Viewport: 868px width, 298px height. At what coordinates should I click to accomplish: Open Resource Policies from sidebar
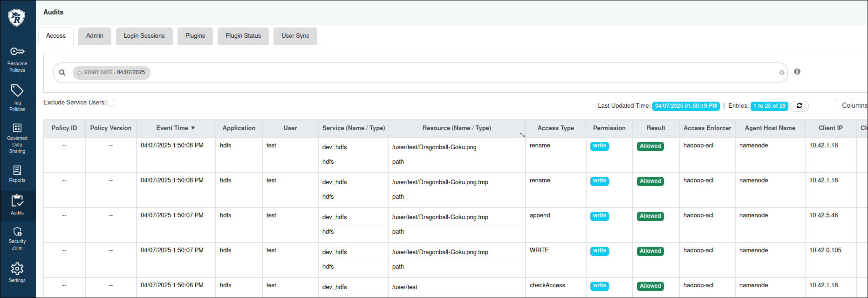point(17,59)
